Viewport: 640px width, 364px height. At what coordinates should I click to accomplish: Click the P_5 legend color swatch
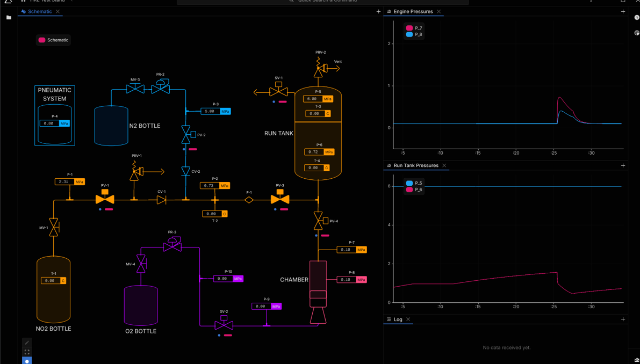(x=409, y=184)
